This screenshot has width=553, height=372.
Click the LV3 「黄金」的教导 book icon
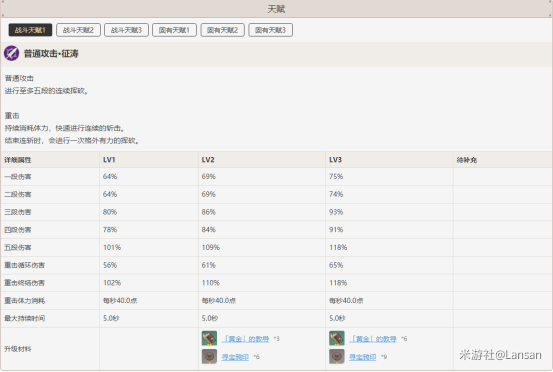pyautogui.click(x=337, y=338)
